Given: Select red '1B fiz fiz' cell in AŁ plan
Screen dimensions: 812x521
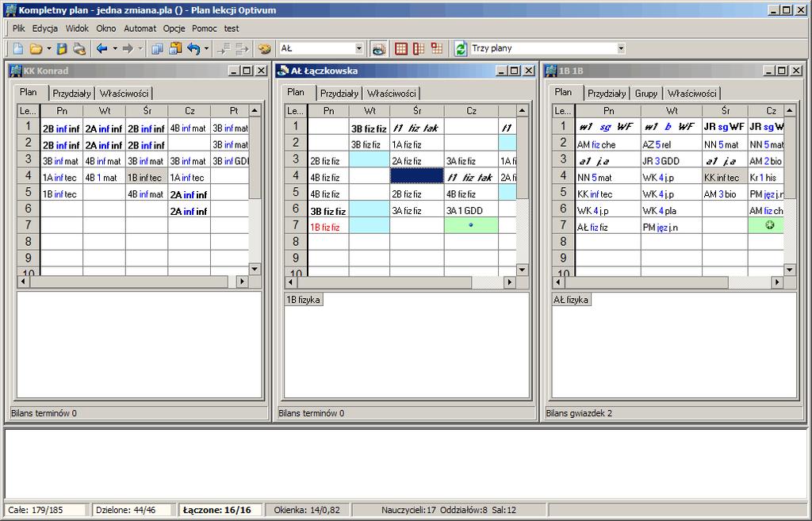Looking at the screenshot, I should coord(328,227).
